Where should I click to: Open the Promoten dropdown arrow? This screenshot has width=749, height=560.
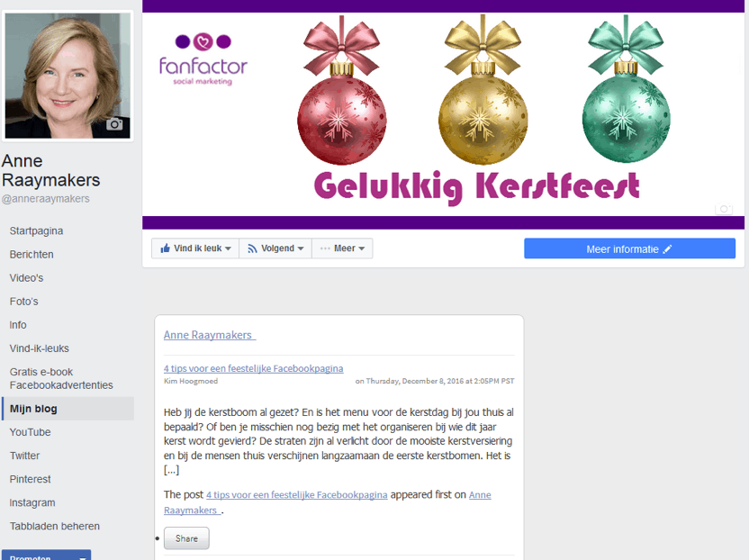(82, 557)
